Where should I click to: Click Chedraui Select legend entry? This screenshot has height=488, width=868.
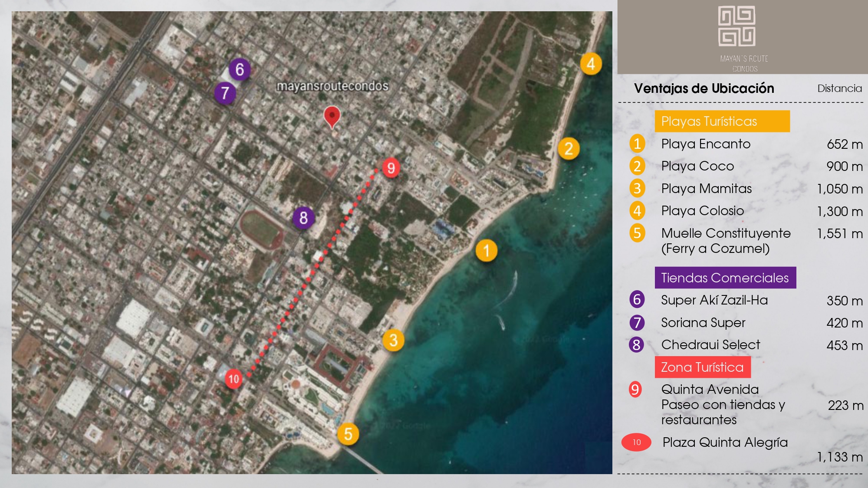click(710, 345)
